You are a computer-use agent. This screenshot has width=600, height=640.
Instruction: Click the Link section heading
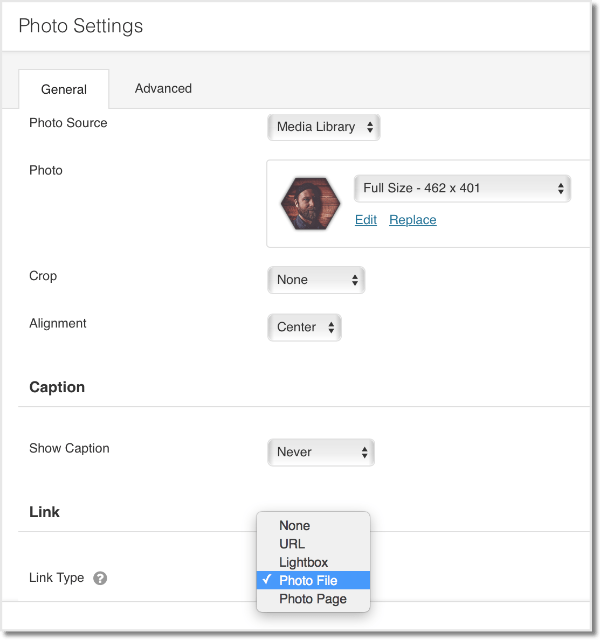pos(45,512)
